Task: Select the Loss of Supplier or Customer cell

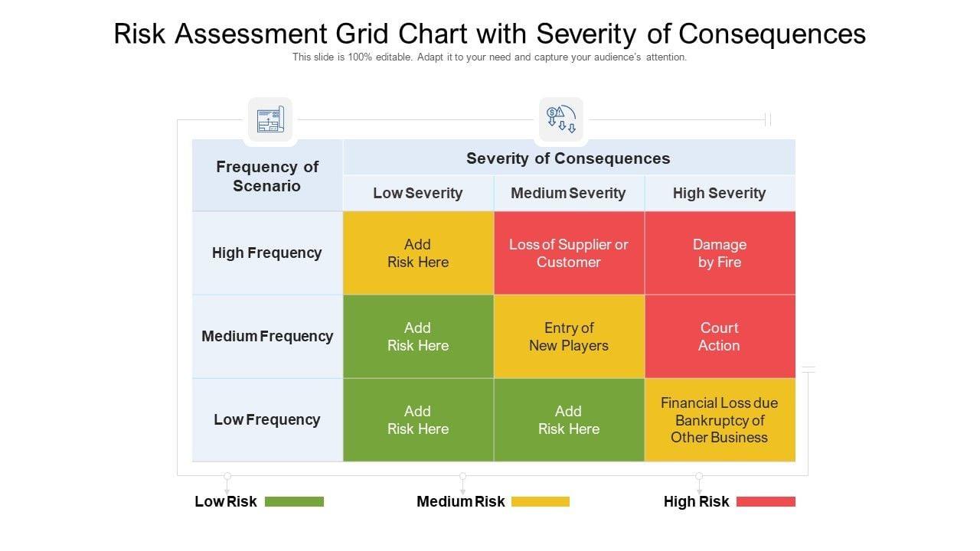Action: [x=569, y=253]
